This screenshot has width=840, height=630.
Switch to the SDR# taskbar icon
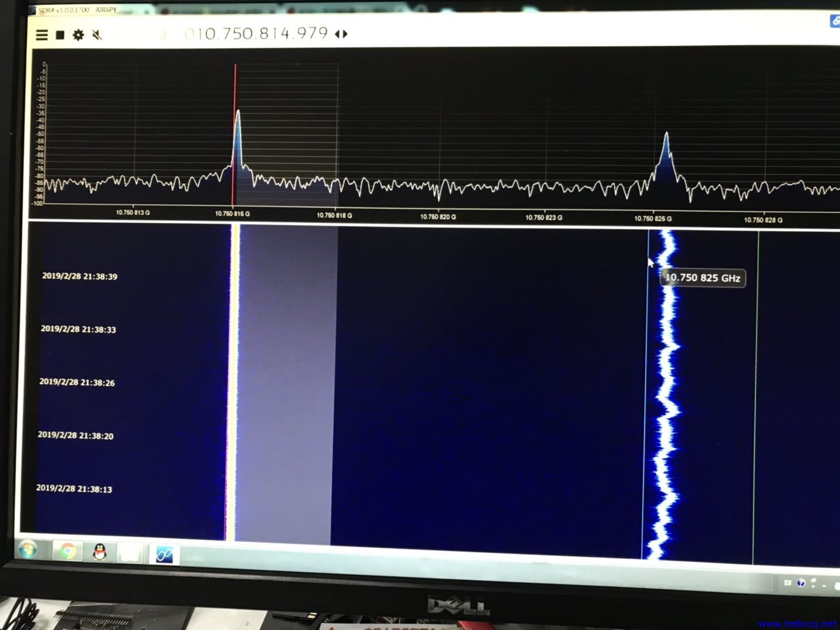click(x=164, y=554)
